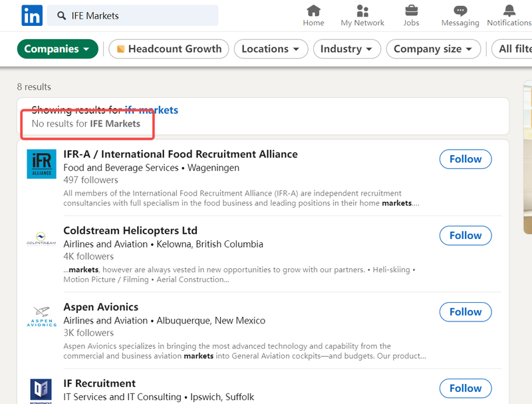Follow Coldstream Helicopters Ltd
The width and height of the screenshot is (532, 404).
point(465,235)
